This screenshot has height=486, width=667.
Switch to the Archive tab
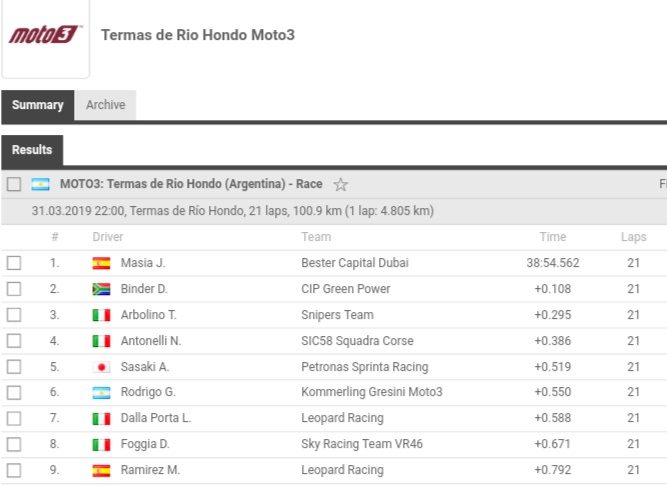[x=105, y=105]
